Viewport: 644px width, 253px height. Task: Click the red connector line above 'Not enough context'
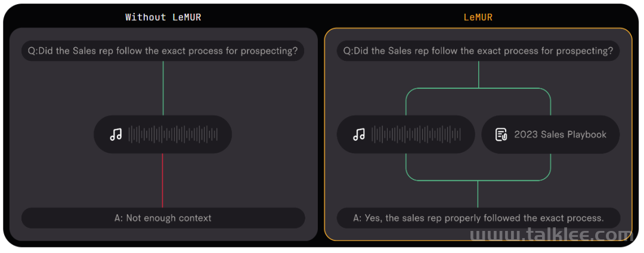click(x=163, y=181)
